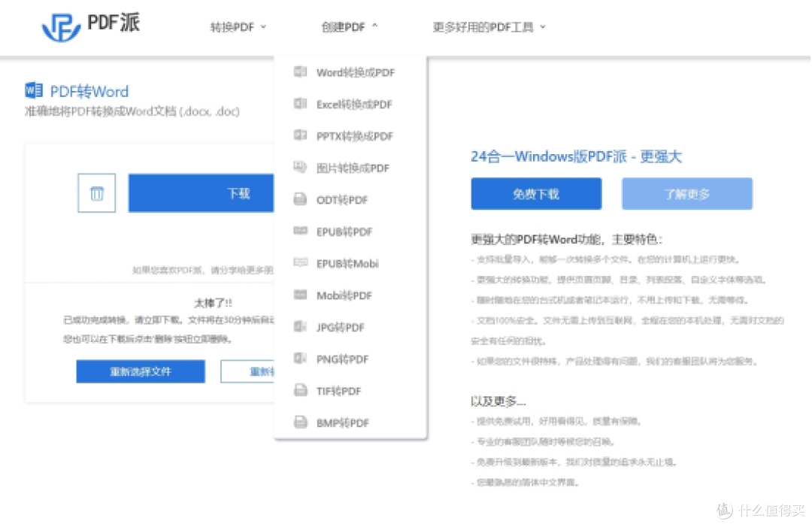Viewport: 812px width, 527px height.
Task: Click the JPG转PDF icon
Action: tap(300, 327)
